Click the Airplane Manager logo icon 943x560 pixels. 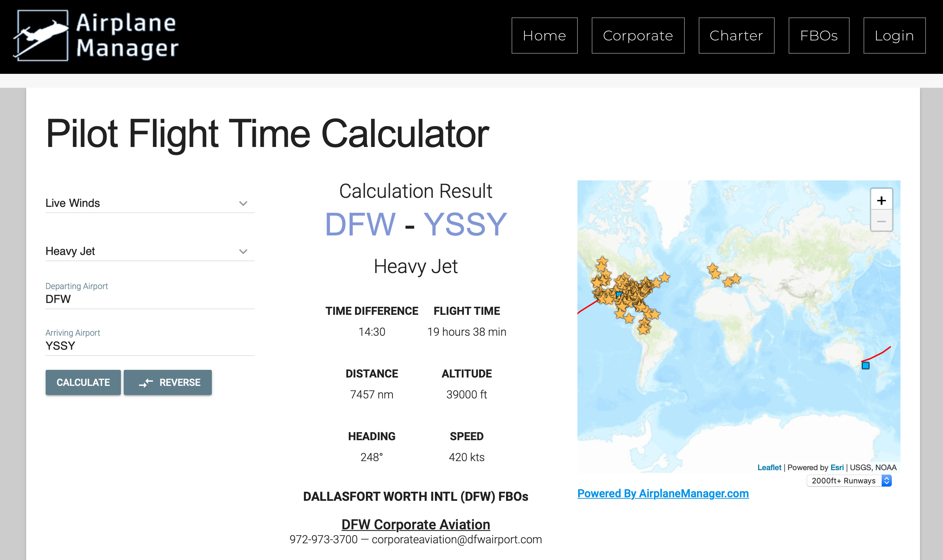pyautogui.click(x=41, y=36)
